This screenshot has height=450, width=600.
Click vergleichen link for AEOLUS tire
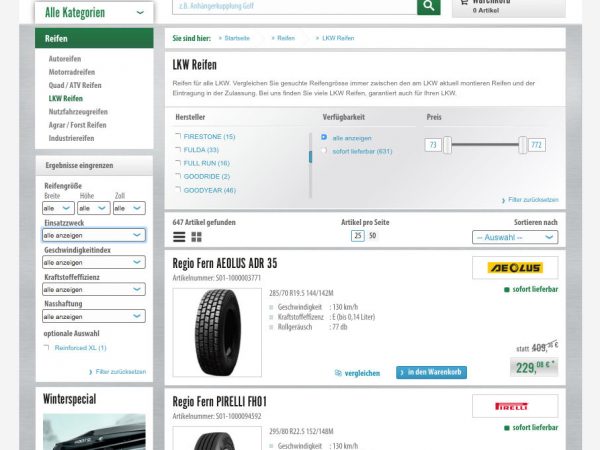click(x=362, y=373)
